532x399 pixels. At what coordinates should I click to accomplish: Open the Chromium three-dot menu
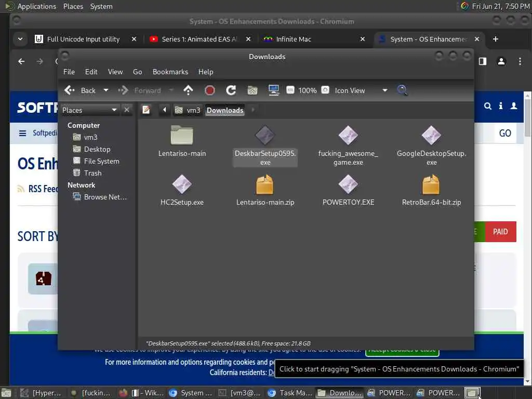520,61
